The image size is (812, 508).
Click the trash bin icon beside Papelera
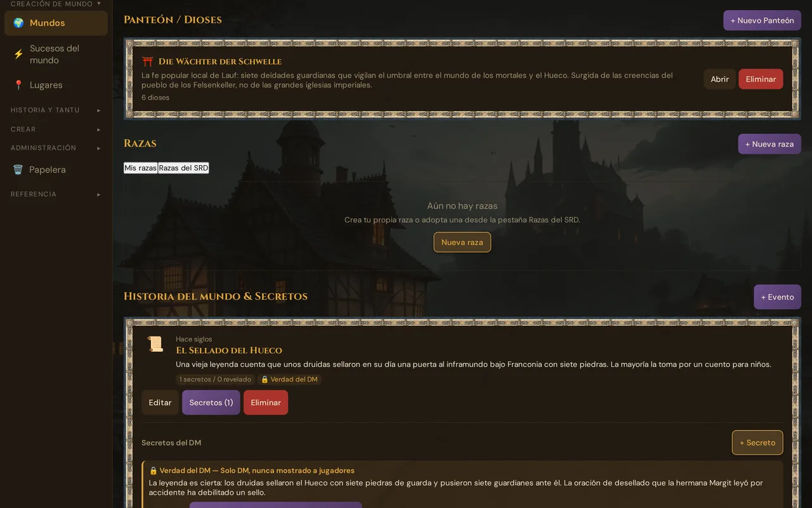click(x=18, y=170)
